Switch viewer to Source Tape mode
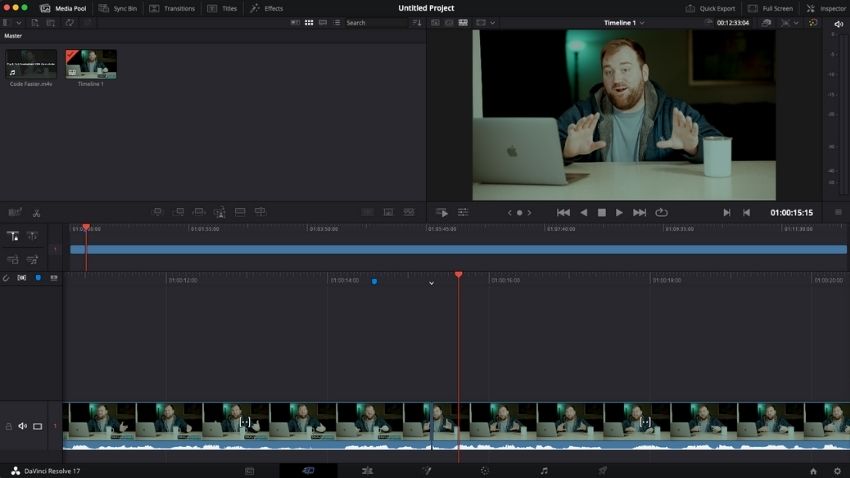850x478 pixels. click(x=449, y=23)
